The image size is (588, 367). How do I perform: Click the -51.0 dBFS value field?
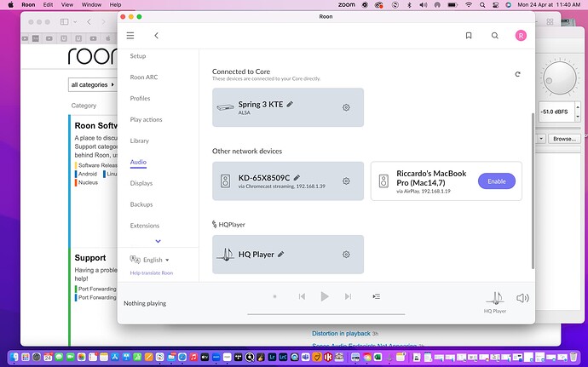[556, 112]
